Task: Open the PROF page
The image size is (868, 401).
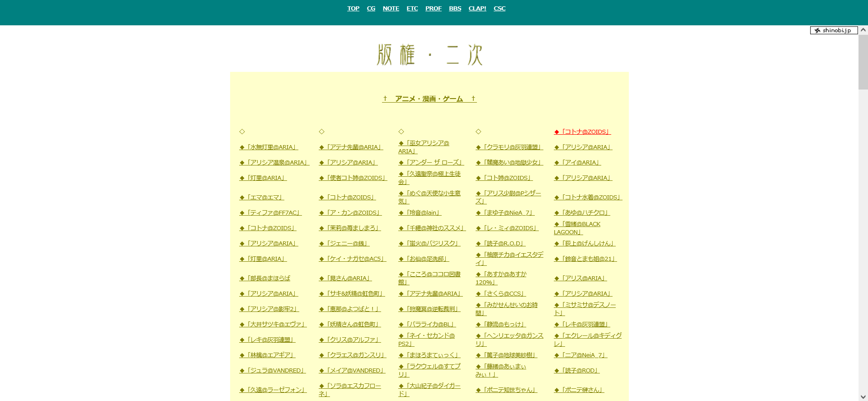Action: [x=433, y=9]
